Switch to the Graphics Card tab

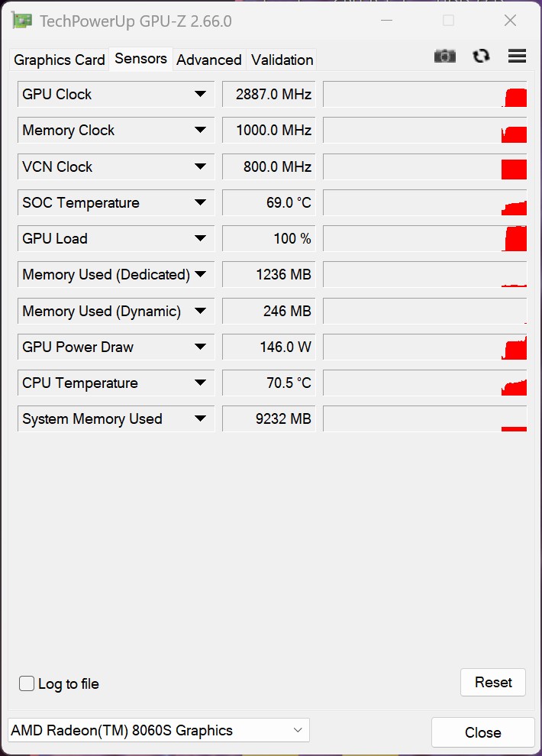[60, 60]
